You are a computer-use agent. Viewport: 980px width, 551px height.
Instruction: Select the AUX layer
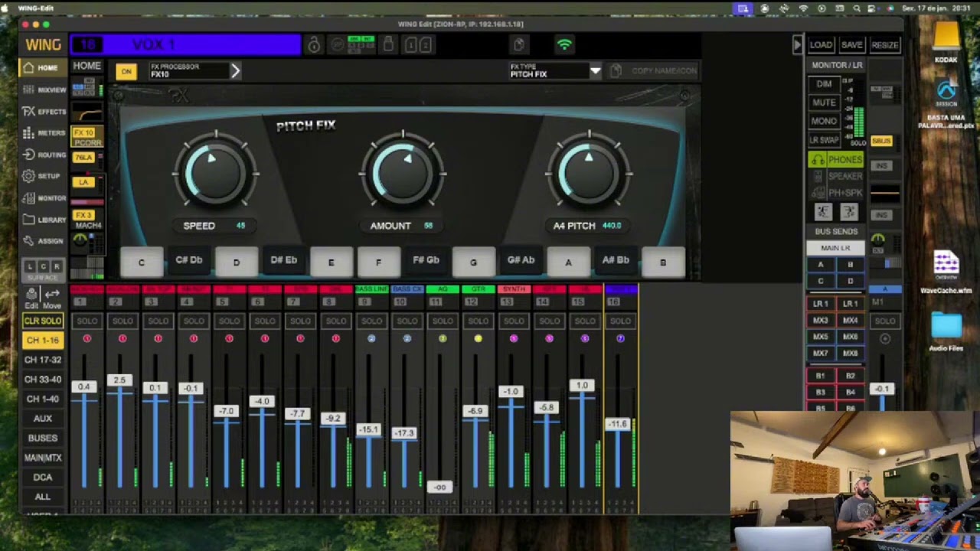click(x=42, y=419)
